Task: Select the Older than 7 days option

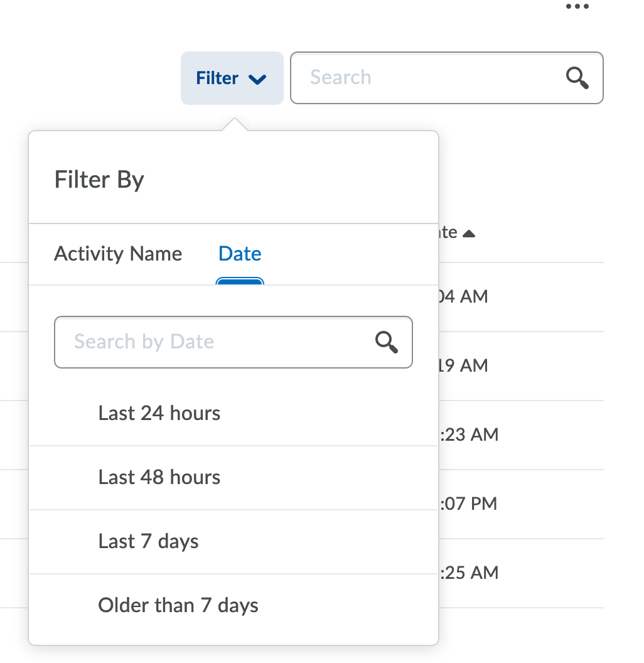Action: click(178, 606)
